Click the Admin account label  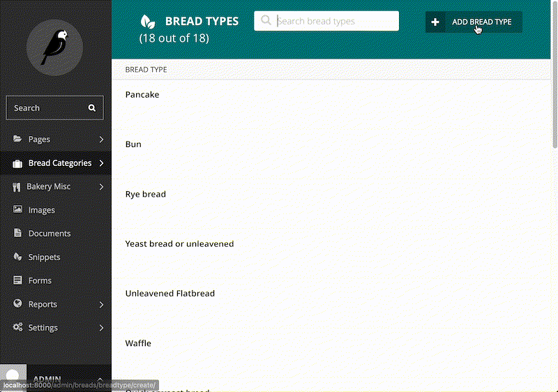coord(47,379)
